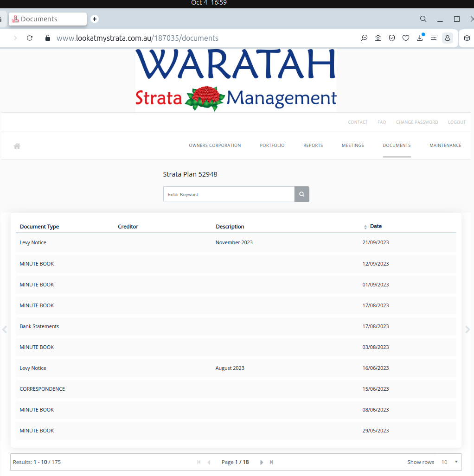This screenshot has height=476, width=474.
Task: Jump to last page of results
Action: tap(272, 462)
